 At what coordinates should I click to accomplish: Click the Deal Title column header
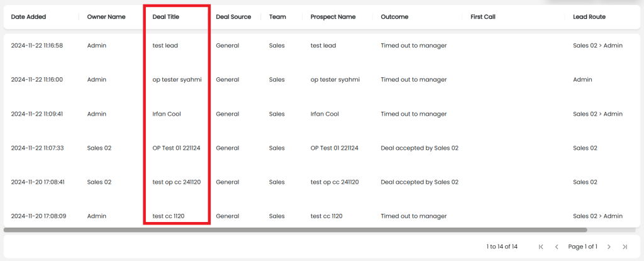coord(166,17)
